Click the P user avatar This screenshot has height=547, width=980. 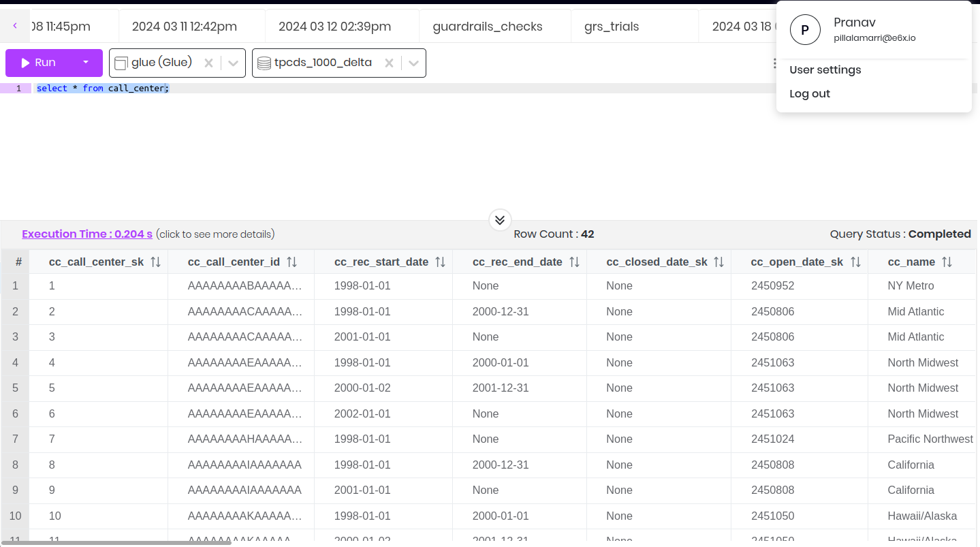805,30
